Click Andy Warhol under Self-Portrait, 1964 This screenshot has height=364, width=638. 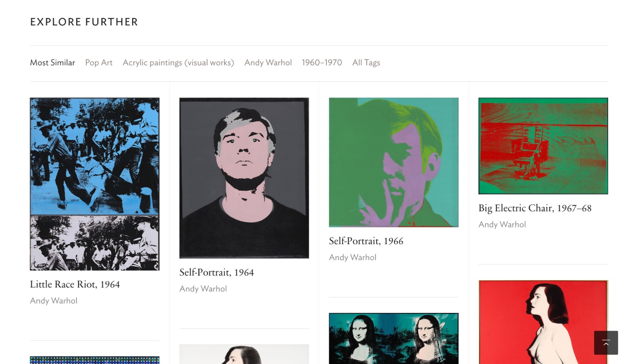coord(203,289)
